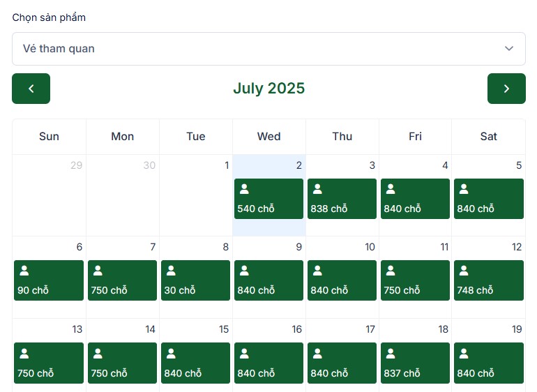Viewport: 537px width, 392px height.
Task: Click the chevron in the product selector
Action: [509, 49]
